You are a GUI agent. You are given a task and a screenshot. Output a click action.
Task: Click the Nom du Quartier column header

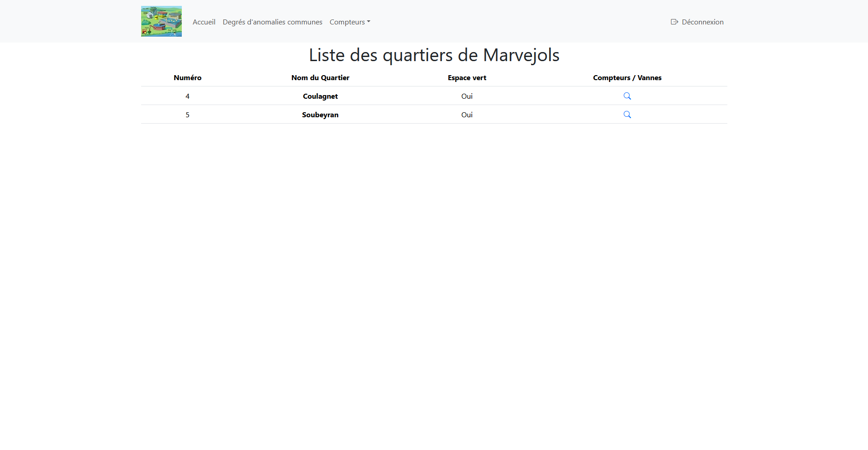320,77
